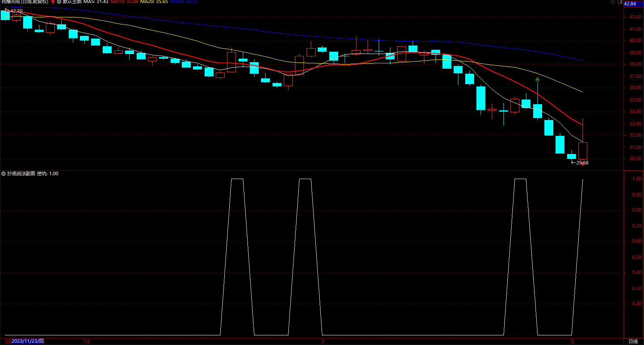This screenshot has width=644, height=345.
Task: Click the 0.20 indicator axis label
Action: click(x=637, y=304)
